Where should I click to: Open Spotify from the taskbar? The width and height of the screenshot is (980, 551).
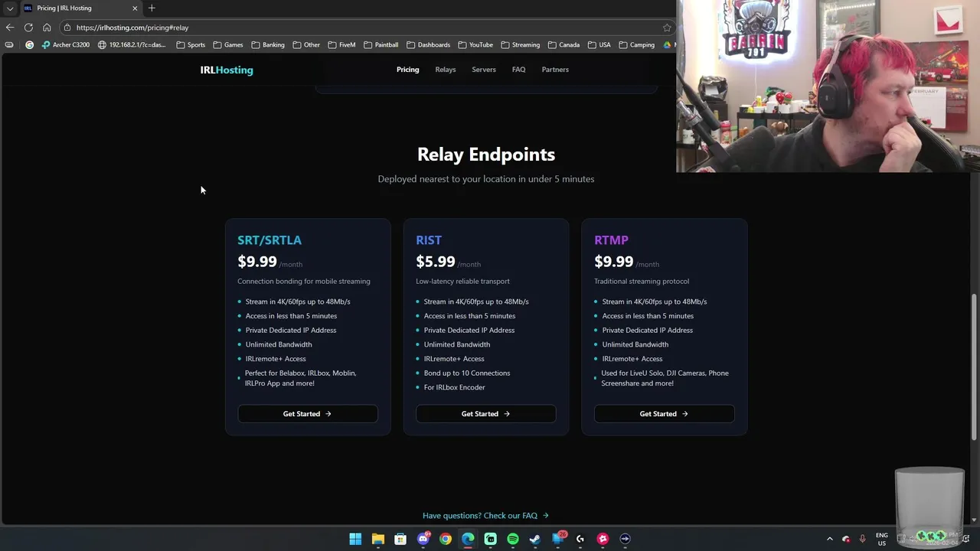[513, 539]
